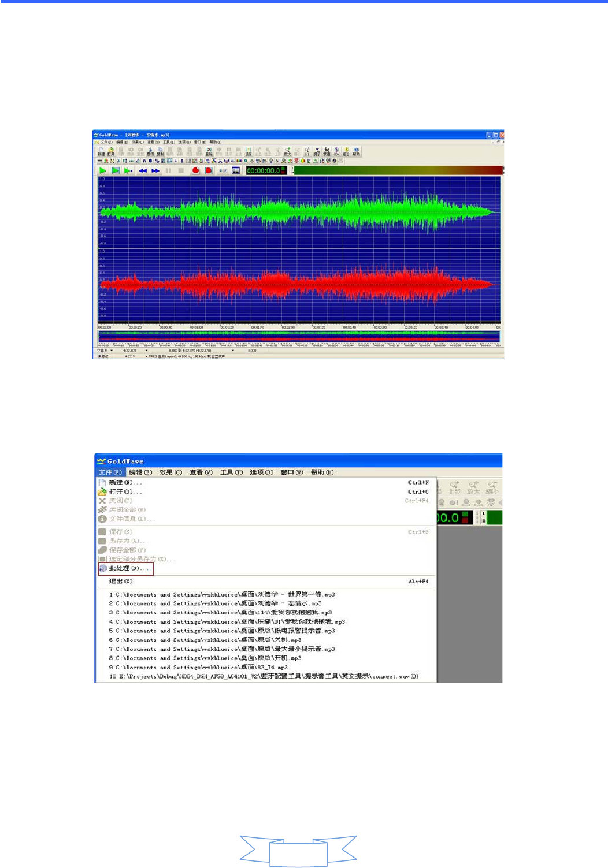Click pause button in control bar
608x868 pixels.
point(168,170)
